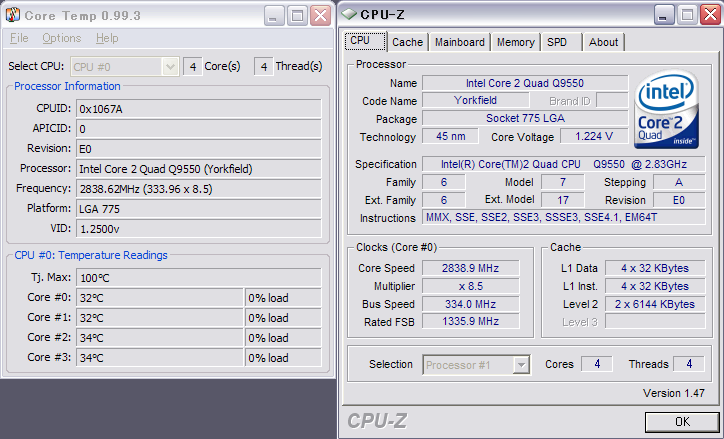Image resolution: width=724 pixels, height=439 pixels.
Task: Click the Technology value 45 nm
Action: [450, 136]
